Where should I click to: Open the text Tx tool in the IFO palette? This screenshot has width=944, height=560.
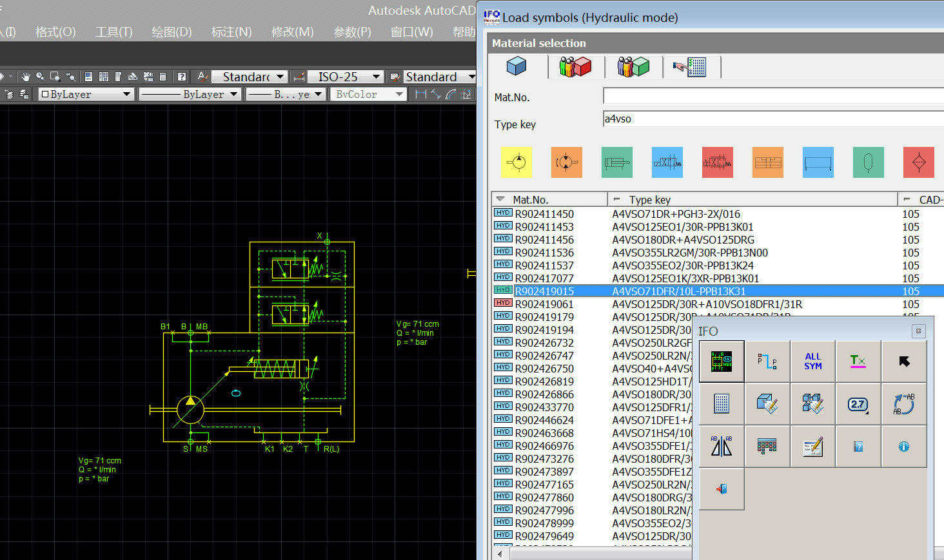[858, 362]
